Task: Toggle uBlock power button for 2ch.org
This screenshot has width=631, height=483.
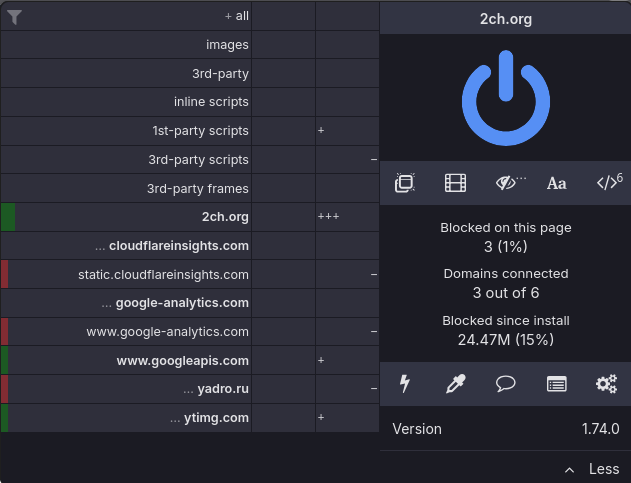Action: 505,98
